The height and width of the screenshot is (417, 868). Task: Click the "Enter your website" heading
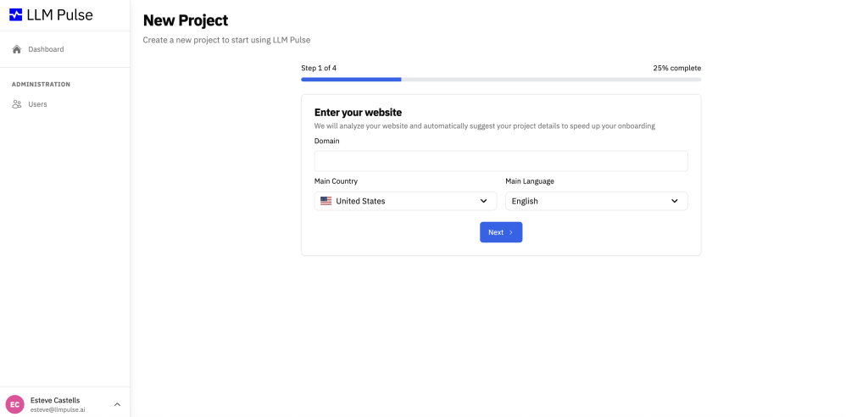point(359,113)
